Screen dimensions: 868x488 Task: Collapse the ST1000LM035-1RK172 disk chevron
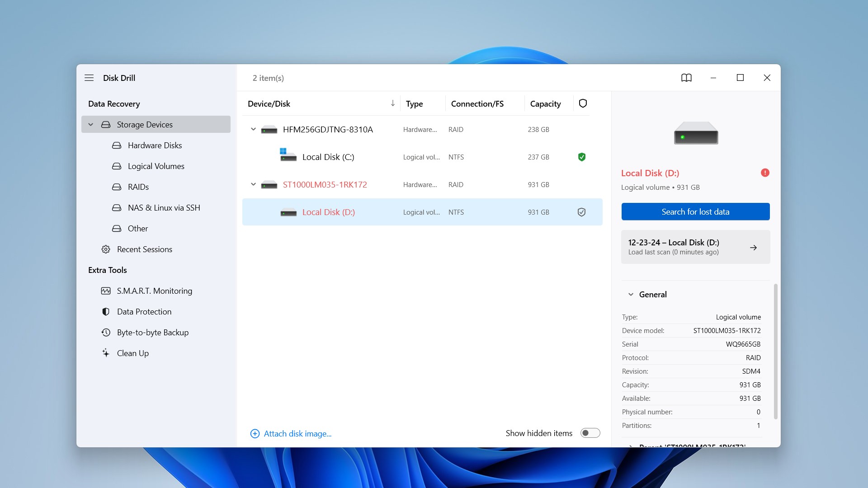[253, 184]
